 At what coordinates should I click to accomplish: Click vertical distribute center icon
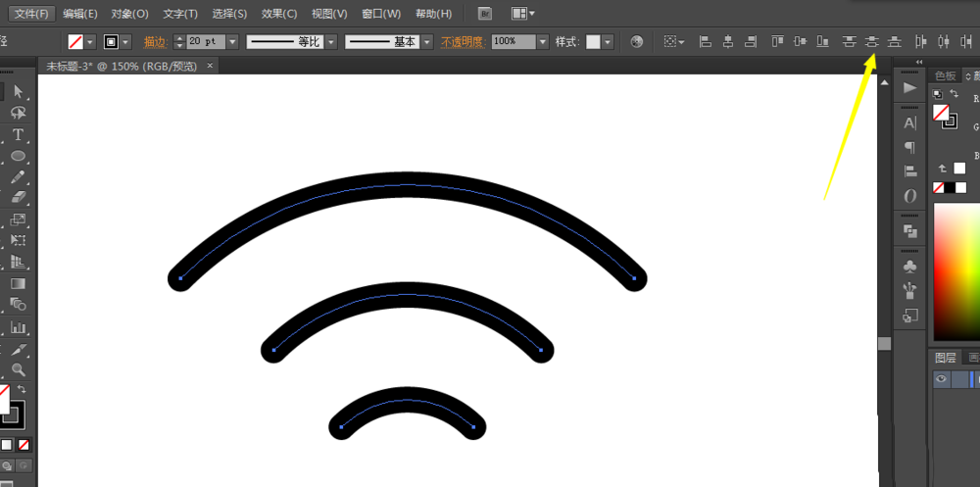(x=872, y=42)
